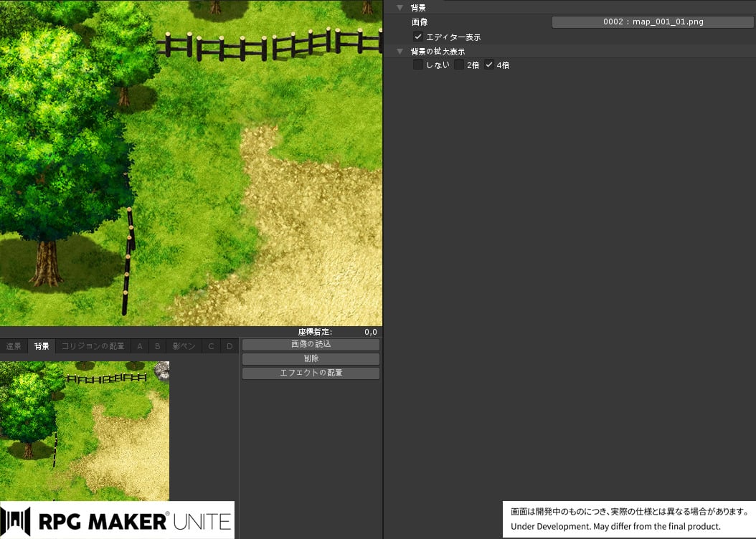
Task: Switch to tile tab C
Action: click(x=211, y=347)
